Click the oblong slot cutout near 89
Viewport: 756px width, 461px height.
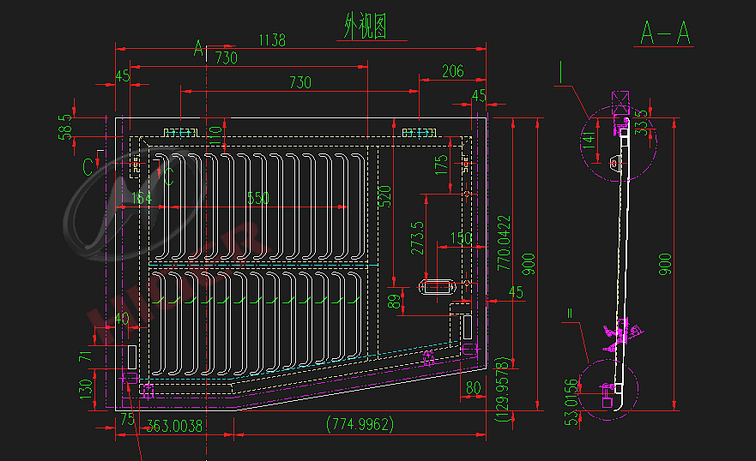tap(438, 287)
